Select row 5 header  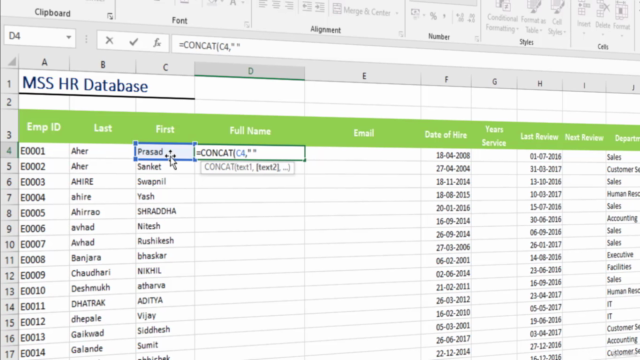9,167
